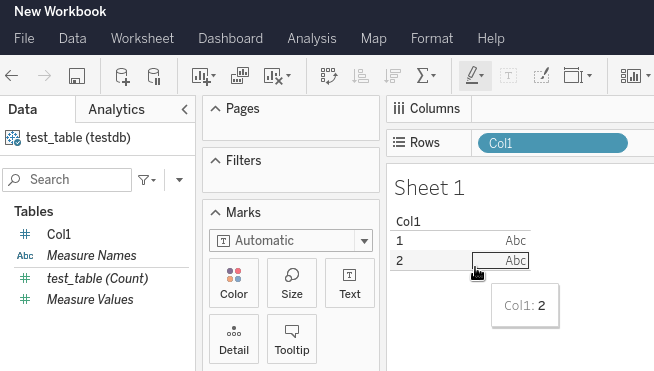This screenshot has width=654, height=371.
Task: Click the Sheet 1 title
Action: pyautogui.click(x=429, y=188)
